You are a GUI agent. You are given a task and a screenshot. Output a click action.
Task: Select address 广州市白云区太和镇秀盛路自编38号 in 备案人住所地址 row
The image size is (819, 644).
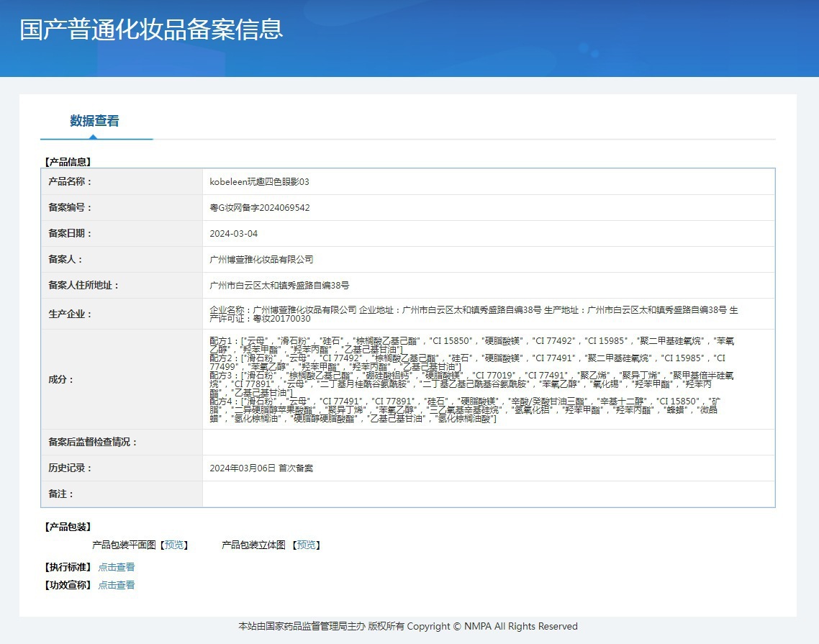coord(279,285)
